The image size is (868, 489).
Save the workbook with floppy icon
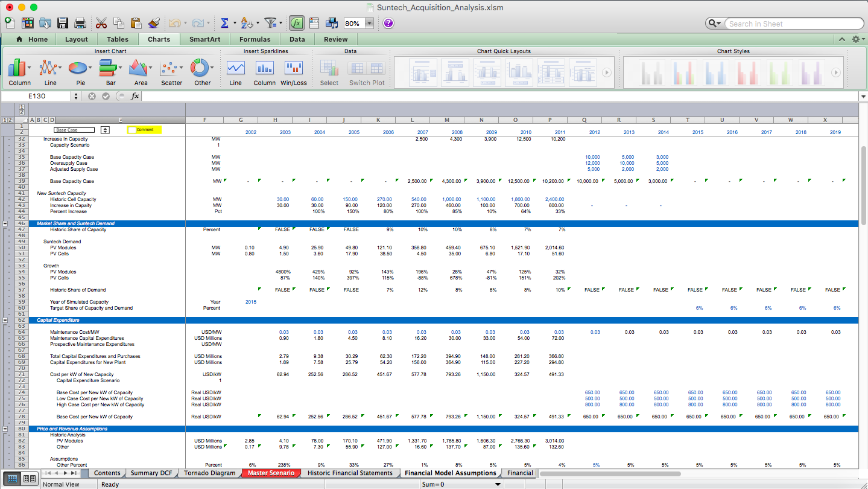coord(62,23)
